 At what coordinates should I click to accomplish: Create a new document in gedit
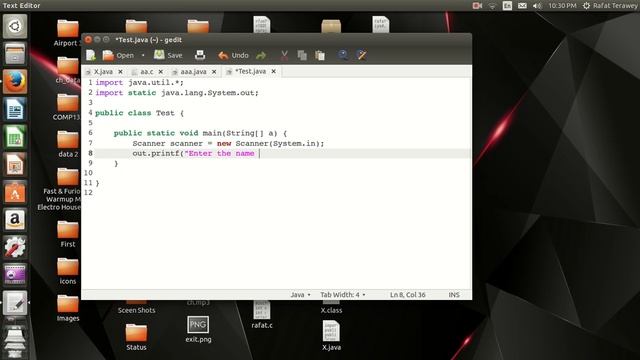(91, 55)
